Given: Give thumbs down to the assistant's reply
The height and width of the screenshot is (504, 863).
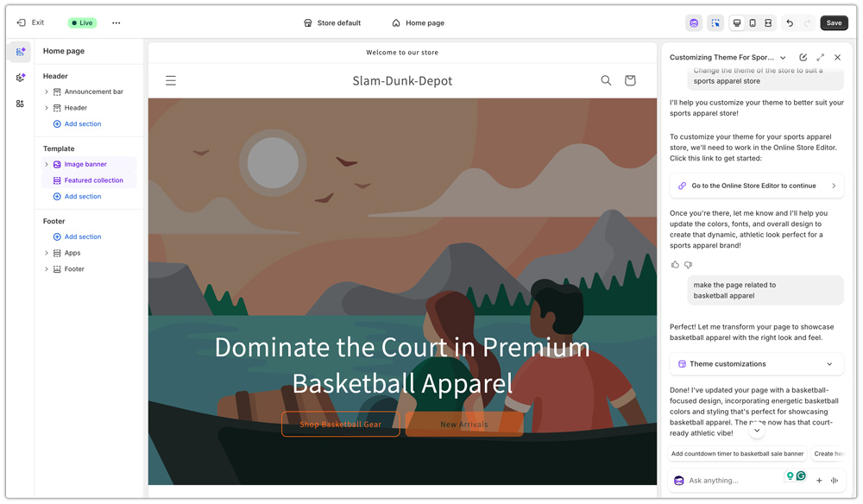Looking at the screenshot, I should (x=688, y=264).
